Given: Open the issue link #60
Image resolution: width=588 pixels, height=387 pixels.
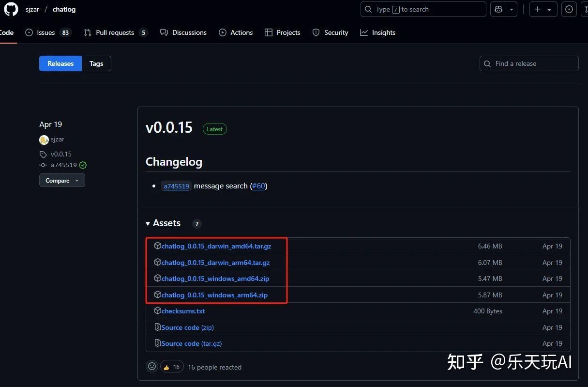Looking at the screenshot, I should coord(258,186).
